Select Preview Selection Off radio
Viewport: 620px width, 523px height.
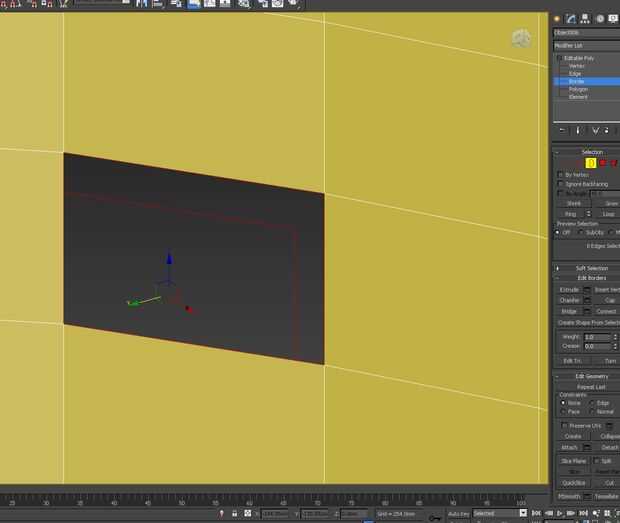pyautogui.click(x=557, y=232)
